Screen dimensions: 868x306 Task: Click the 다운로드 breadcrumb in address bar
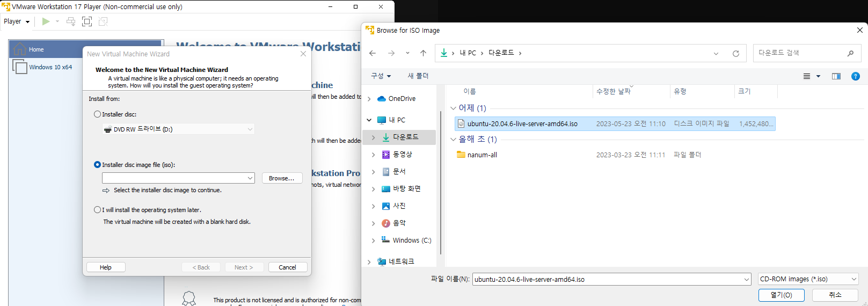click(501, 53)
